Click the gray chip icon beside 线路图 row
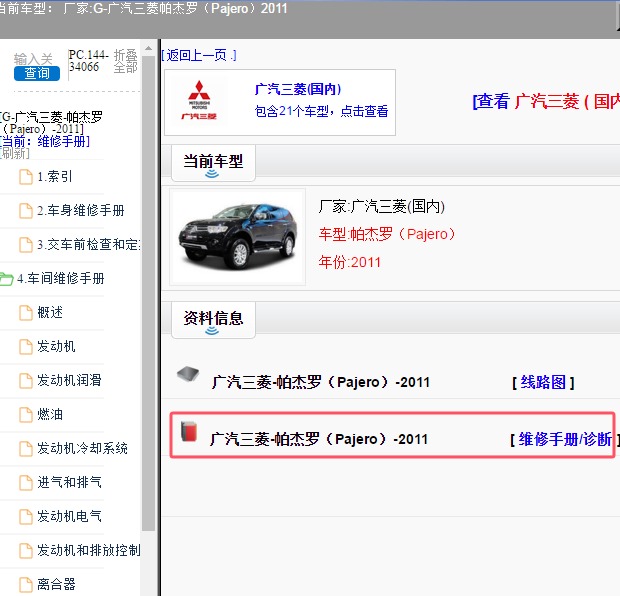 tap(188, 374)
